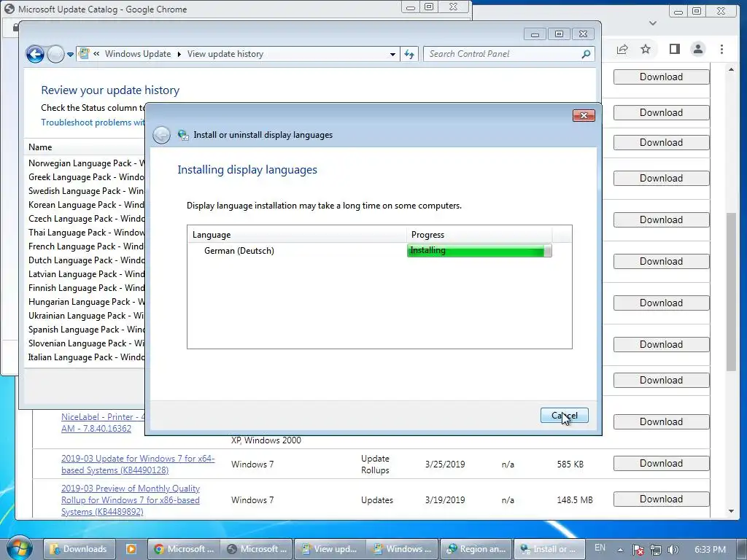The width and height of the screenshot is (747, 560).
Task: Toggle Chrome side panel icon
Action: click(674, 49)
